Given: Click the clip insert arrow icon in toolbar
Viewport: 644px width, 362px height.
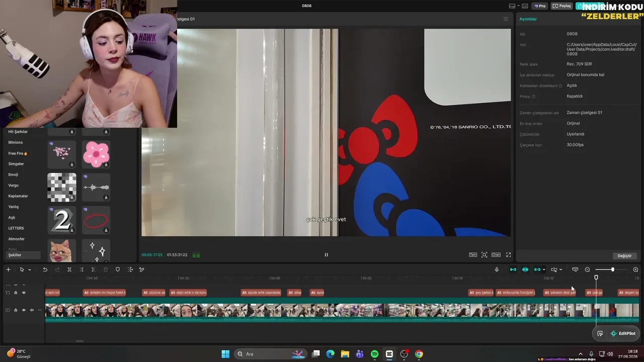Looking at the screenshot, I should [130, 269].
